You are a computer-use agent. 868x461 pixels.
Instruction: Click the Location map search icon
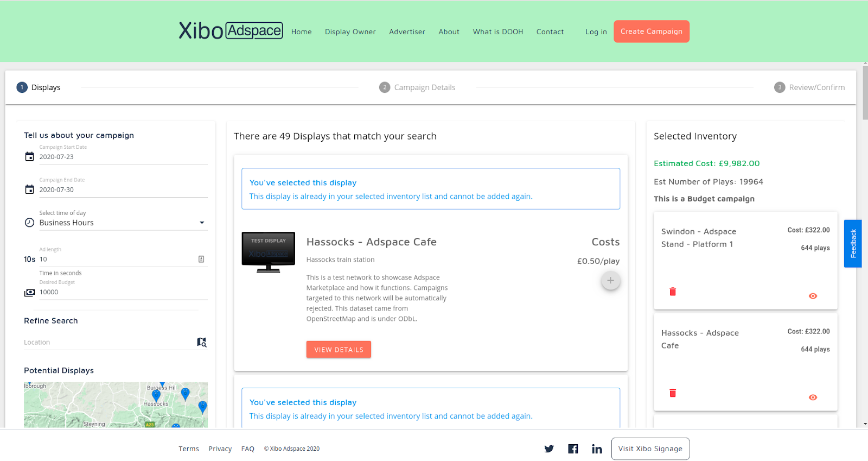(202, 342)
